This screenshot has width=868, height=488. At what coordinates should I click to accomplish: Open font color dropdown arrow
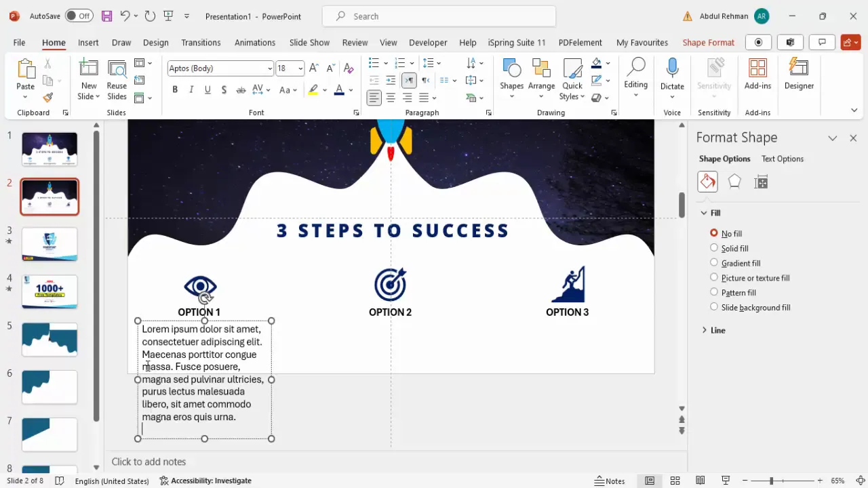[x=351, y=89]
